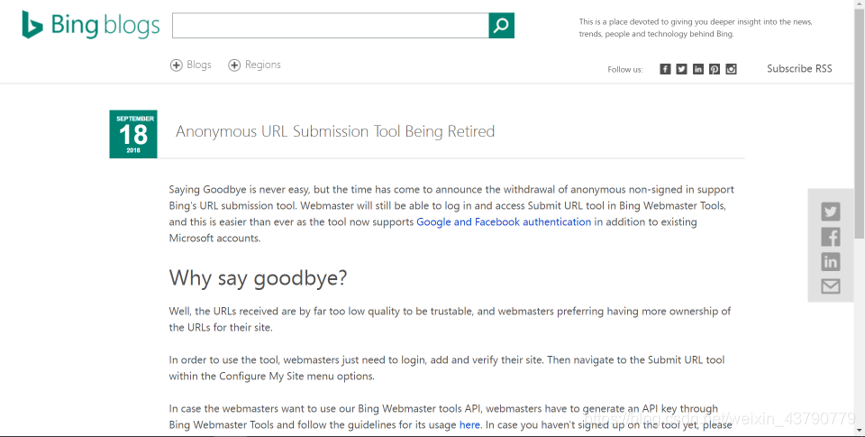Open Bing's Facebook page in Follow us
This screenshot has height=437, width=865.
665,69
